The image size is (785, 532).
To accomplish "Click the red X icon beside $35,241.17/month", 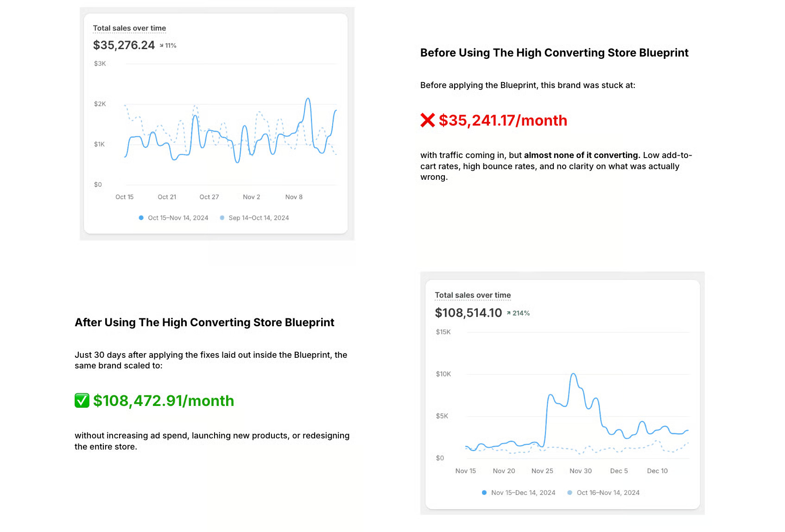I will coord(427,120).
